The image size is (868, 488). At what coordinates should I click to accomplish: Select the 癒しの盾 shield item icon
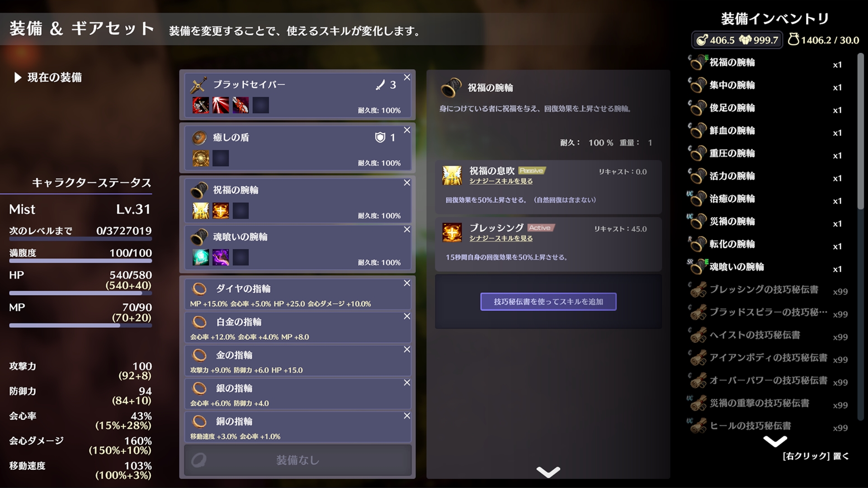pyautogui.click(x=199, y=137)
